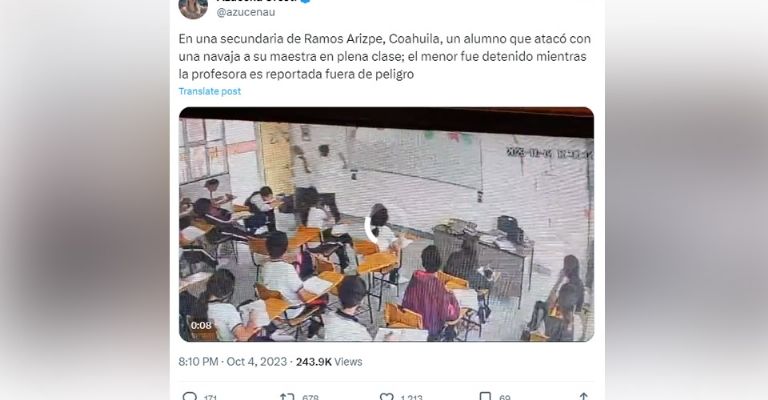Click the 243.9K Views count

tap(329, 362)
